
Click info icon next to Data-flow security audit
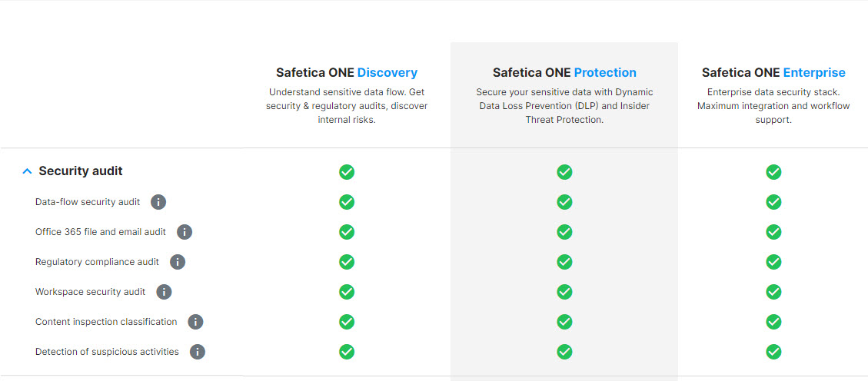click(x=158, y=202)
